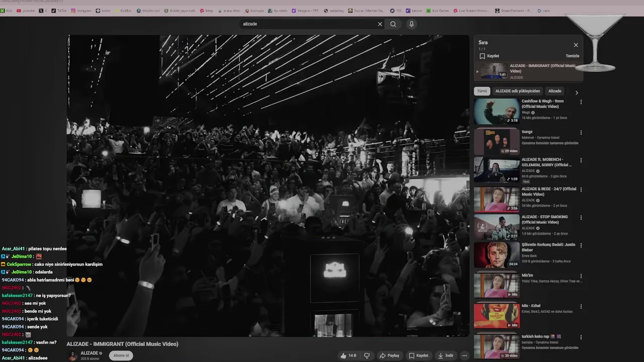Open the botrix bookmark

point(104,11)
